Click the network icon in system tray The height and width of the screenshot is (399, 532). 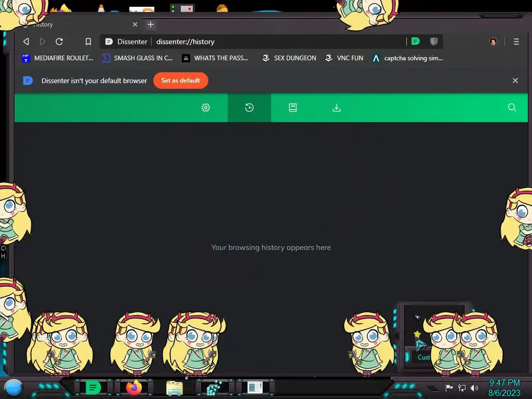[462, 388]
